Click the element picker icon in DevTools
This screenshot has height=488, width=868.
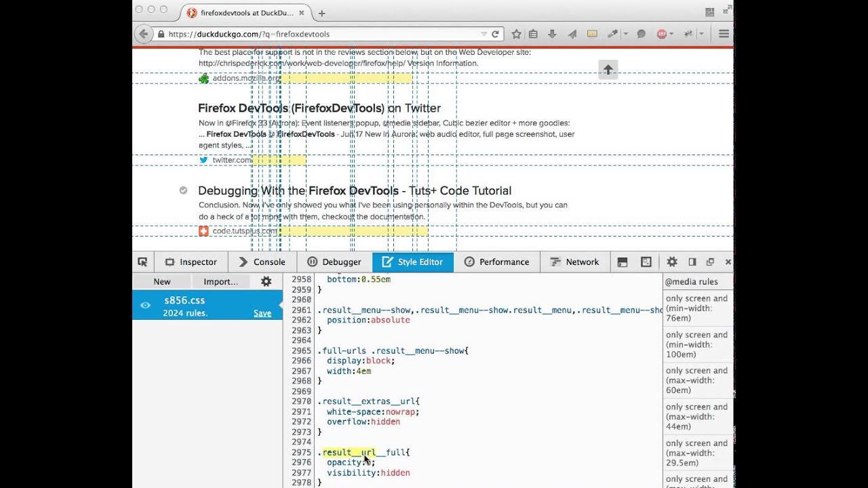[142, 262]
